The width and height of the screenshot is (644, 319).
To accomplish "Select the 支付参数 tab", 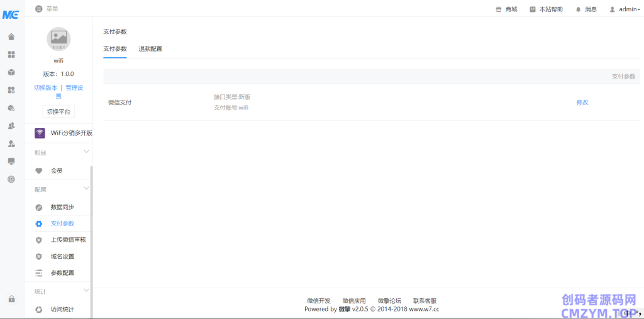I will point(115,48).
